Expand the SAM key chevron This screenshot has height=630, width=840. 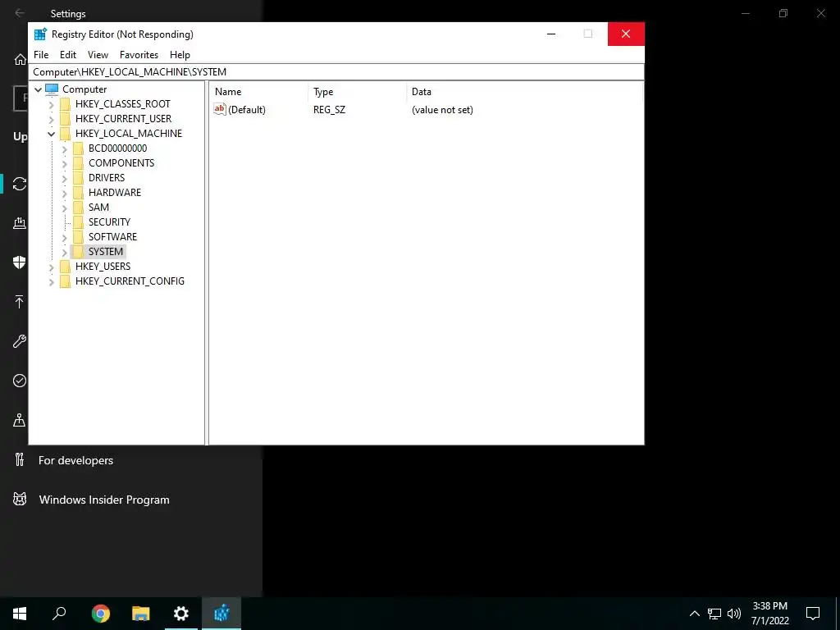(x=64, y=208)
